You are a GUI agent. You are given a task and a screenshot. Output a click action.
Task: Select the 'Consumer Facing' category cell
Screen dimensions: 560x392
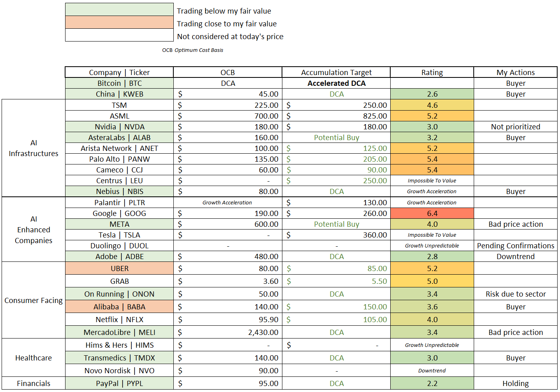pyautogui.click(x=34, y=300)
